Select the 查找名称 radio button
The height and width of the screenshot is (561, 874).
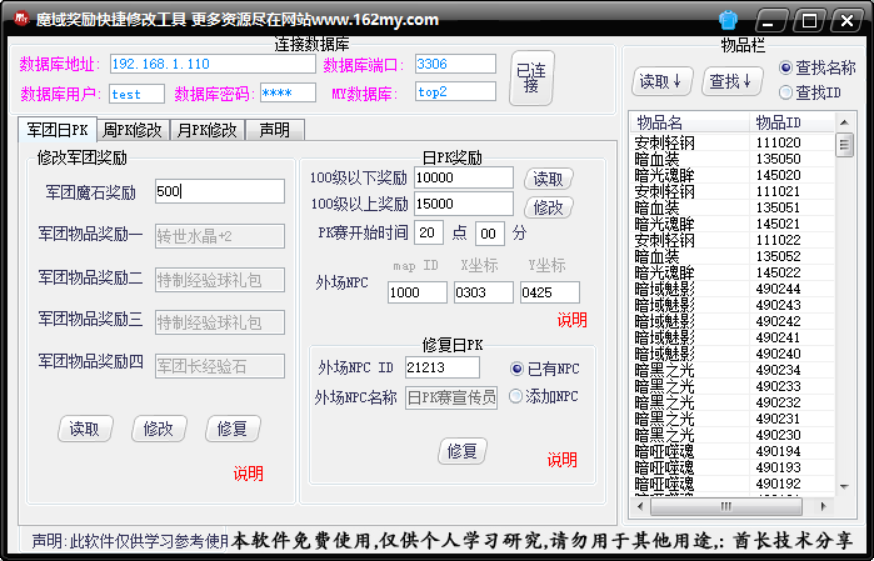pos(786,68)
